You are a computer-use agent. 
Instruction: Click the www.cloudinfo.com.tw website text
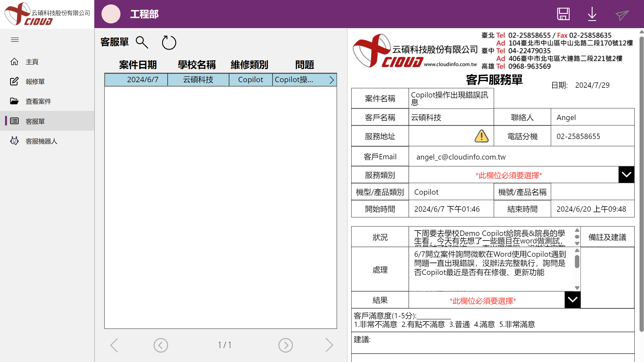point(450,64)
